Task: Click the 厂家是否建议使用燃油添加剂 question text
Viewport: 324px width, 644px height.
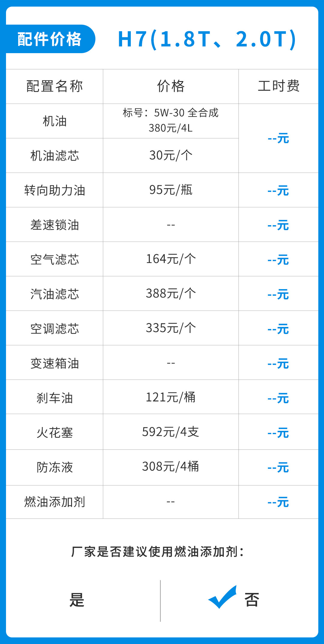Action: [158, 552]
